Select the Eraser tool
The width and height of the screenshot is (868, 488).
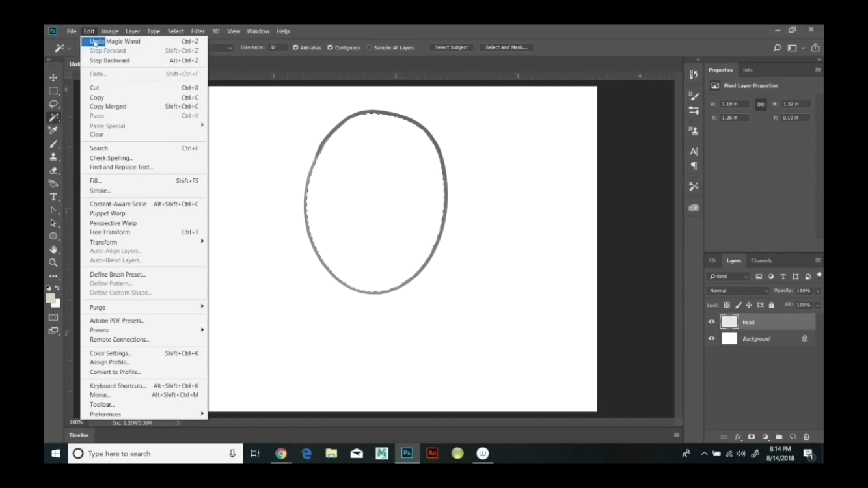(54, 170)
